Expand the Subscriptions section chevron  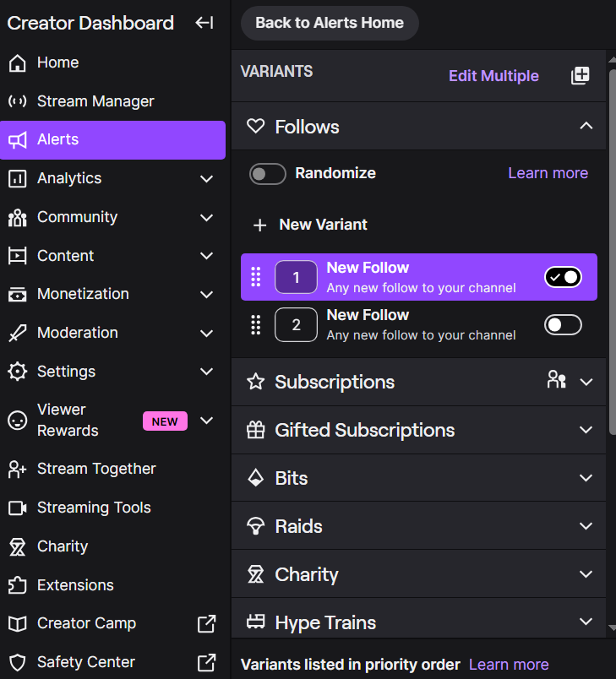(x=586, y=382)
